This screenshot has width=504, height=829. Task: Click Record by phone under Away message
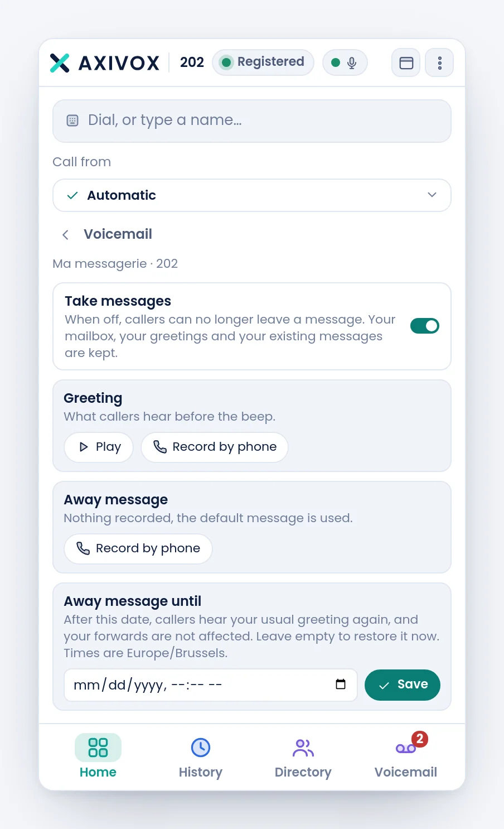[138, 549]
